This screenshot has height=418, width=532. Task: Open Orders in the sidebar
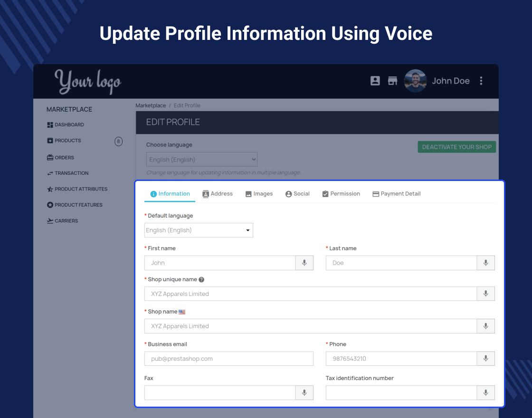click(x=65, y=157)
